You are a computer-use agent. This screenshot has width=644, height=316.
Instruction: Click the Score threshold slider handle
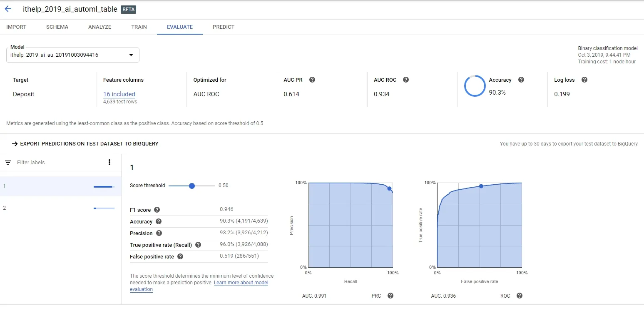pos(192,186)
